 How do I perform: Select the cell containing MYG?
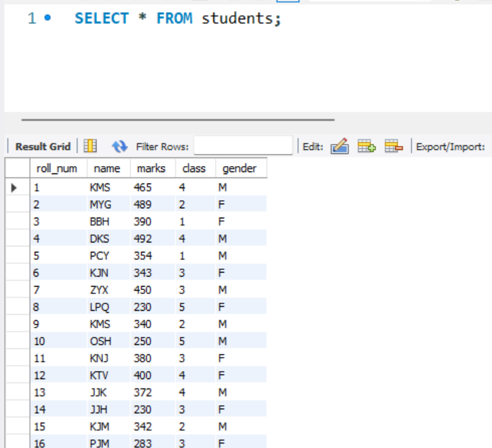point(100,204)
